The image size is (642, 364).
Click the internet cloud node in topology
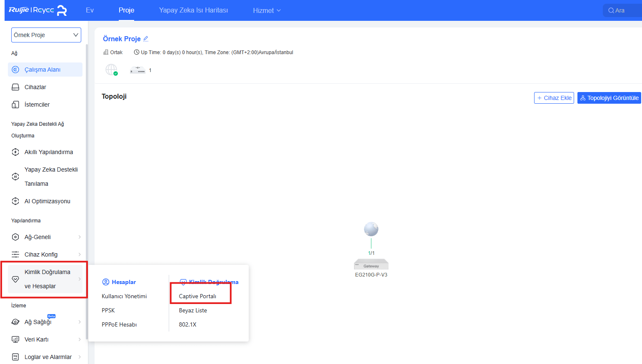click(x=371, y=229)
